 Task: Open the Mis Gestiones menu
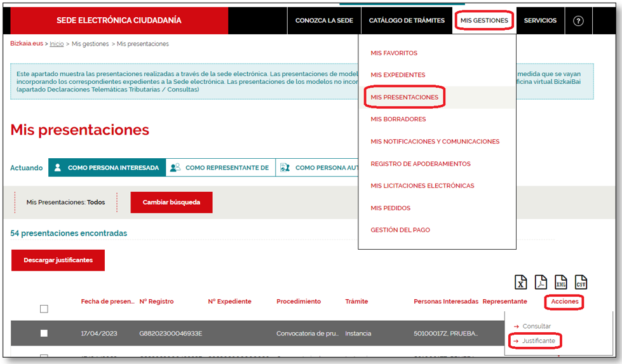(484, 20)
